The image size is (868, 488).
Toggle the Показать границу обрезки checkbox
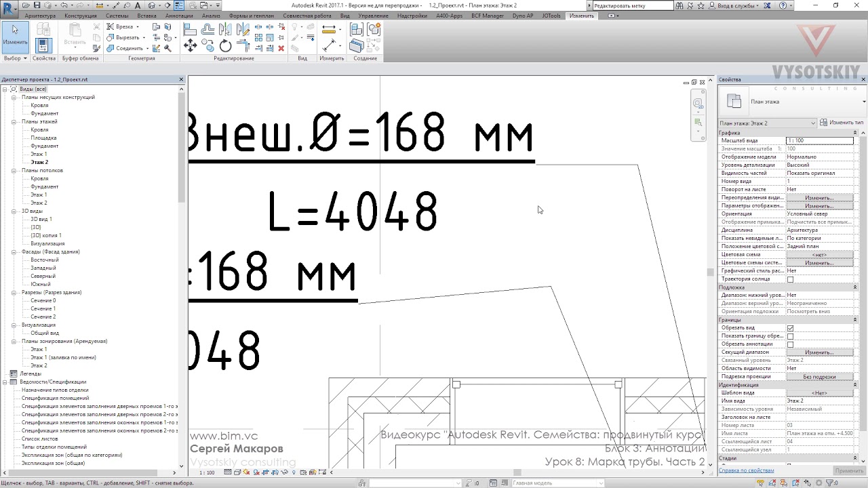pyautogui.click(x=790, y=336)
